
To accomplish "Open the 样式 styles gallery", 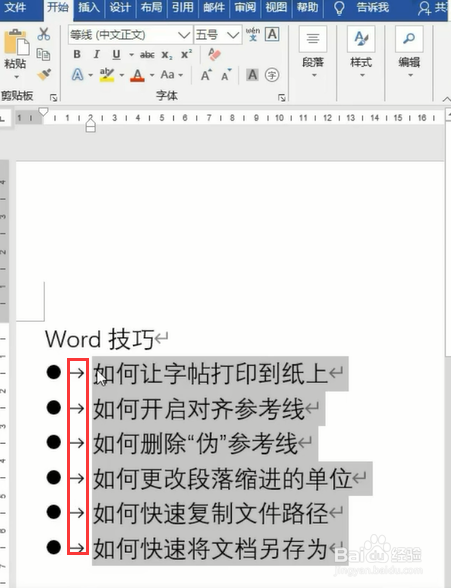I will pos(361,52).
